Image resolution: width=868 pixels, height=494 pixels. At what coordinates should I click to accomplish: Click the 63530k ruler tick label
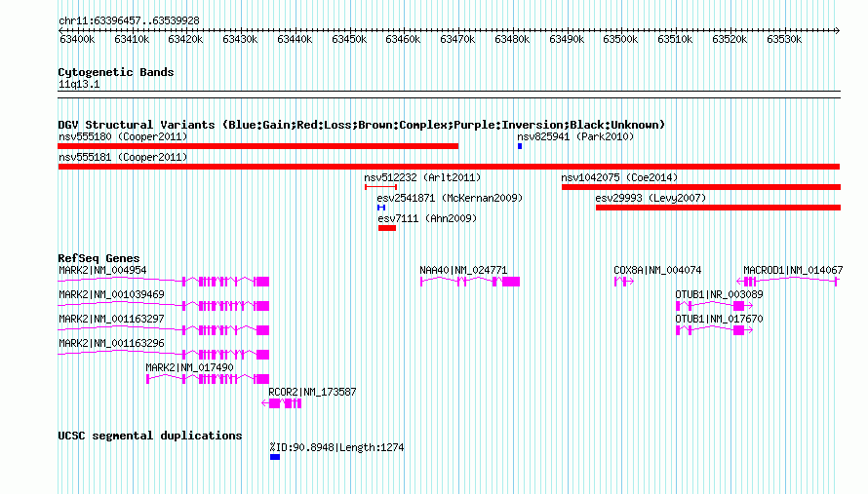tap(784, 39)
